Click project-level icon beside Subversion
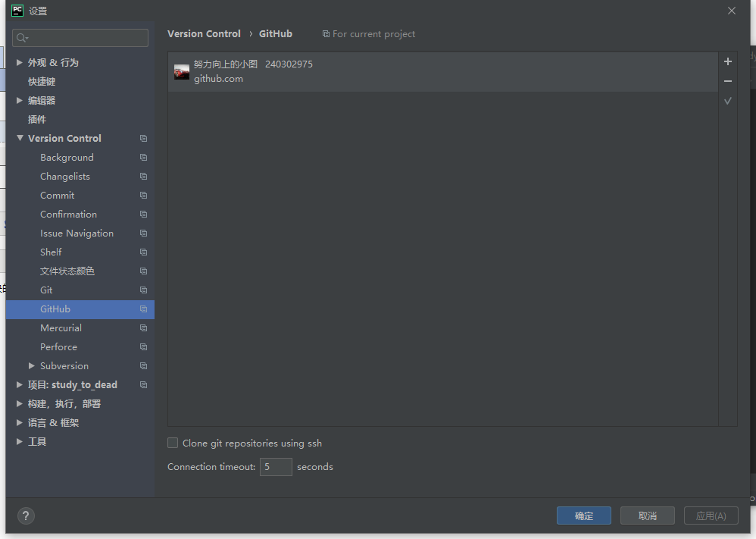Viewport: 756px width, 539px height. click(x=143, y=365)
